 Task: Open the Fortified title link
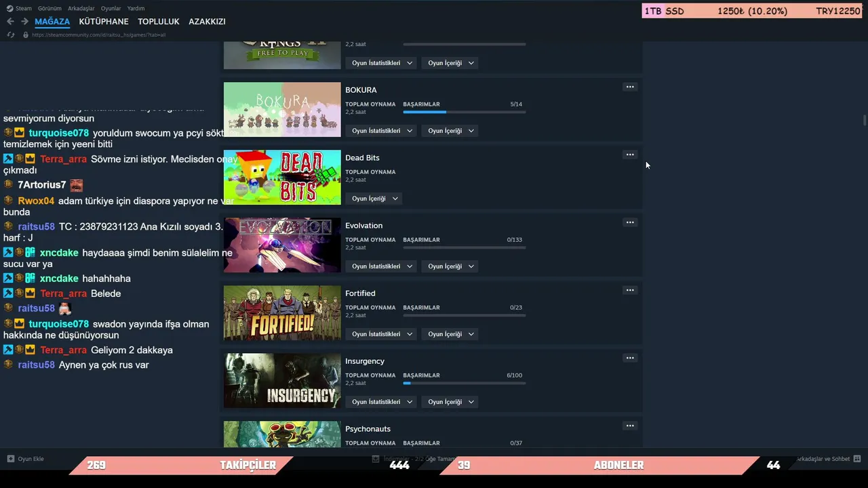(360, 293)
